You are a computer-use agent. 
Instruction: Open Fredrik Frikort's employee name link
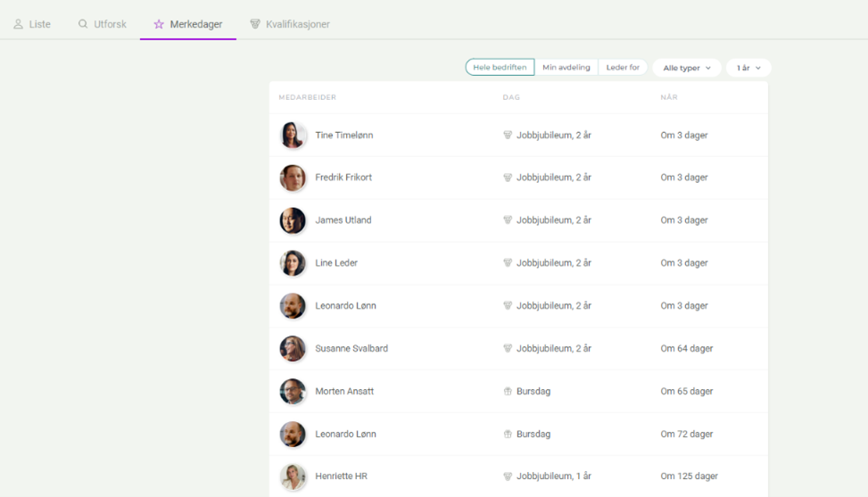(343, 178)
